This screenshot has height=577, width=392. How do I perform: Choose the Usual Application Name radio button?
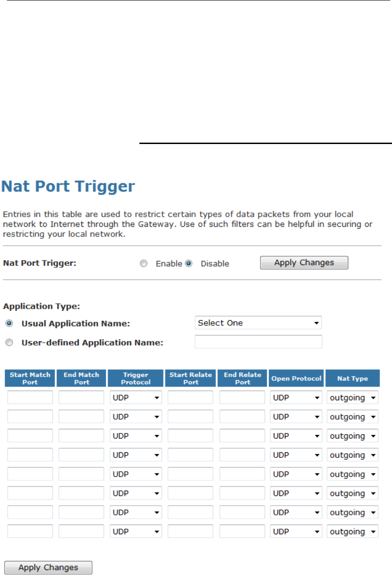pos(10,323)
